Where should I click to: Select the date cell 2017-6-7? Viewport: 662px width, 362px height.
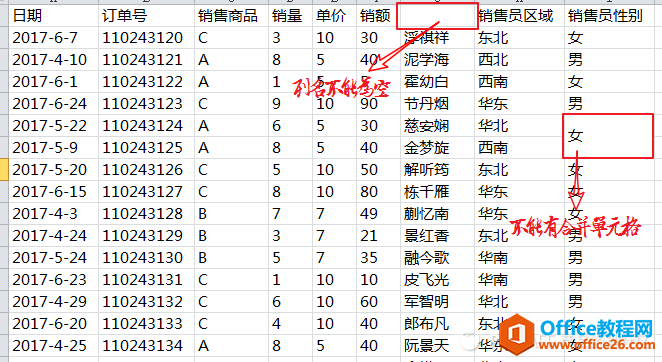[x=54, y=38]
